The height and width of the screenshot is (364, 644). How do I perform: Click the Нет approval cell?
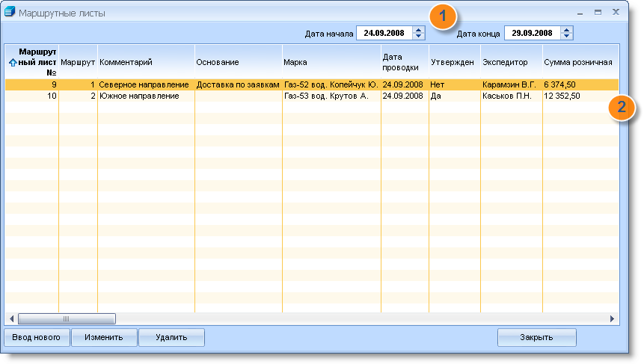pos(455,84)
